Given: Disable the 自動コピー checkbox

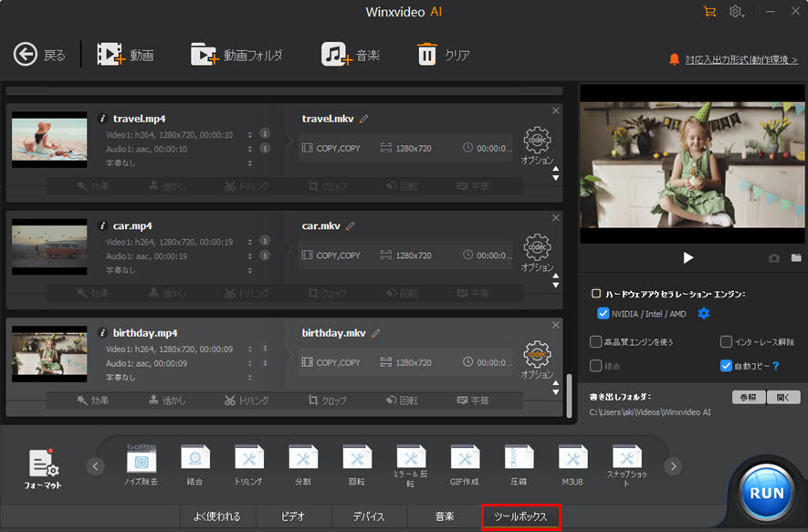Looking at the screenshot, I should coord(726,366).
